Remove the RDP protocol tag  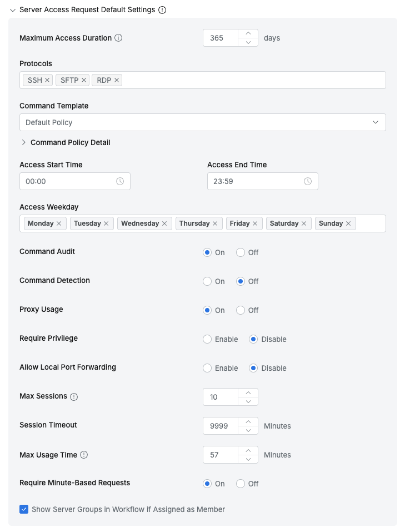coord(117,80)
